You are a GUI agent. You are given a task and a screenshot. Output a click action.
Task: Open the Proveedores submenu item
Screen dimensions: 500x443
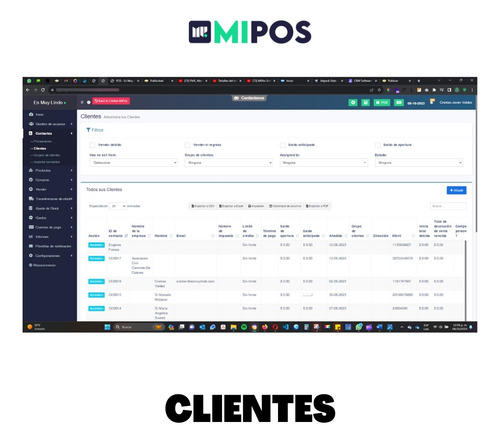[43, 141]
